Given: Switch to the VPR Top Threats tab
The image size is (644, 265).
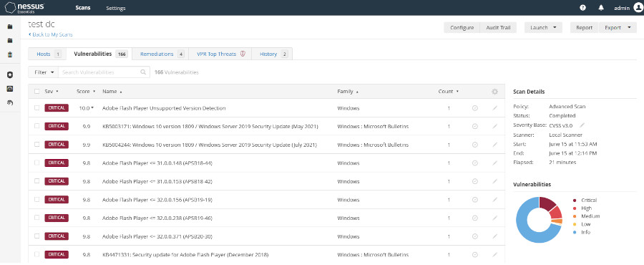Looking at the screenshot, I should click(x=221, y=54).
